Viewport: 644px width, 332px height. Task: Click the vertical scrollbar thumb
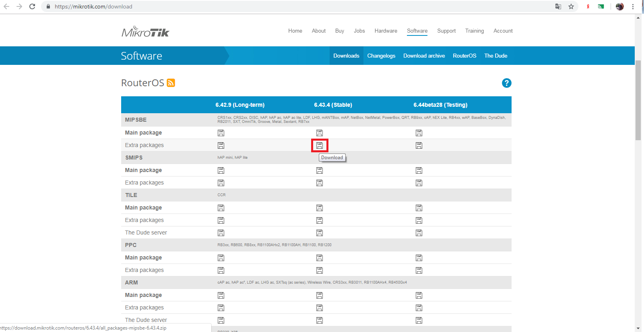(638, 100)
